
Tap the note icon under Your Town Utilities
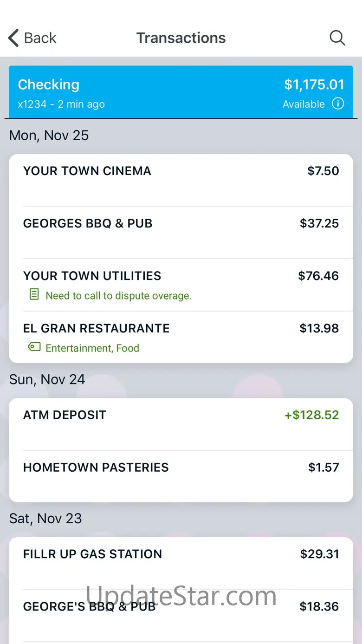pyautogui.click(x=34, y=295)
